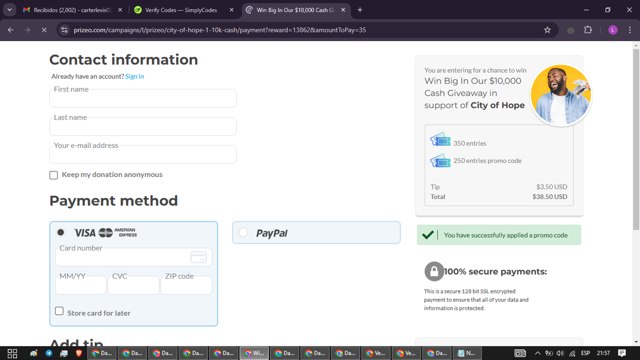Click the Visa Mastercard Amex logos

tap(106, 233)
